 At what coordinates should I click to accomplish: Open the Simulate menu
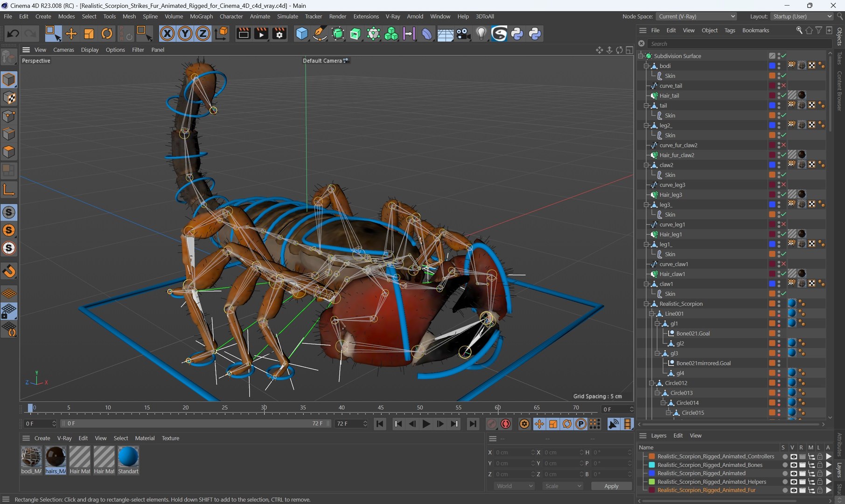[x=287, y=16]
